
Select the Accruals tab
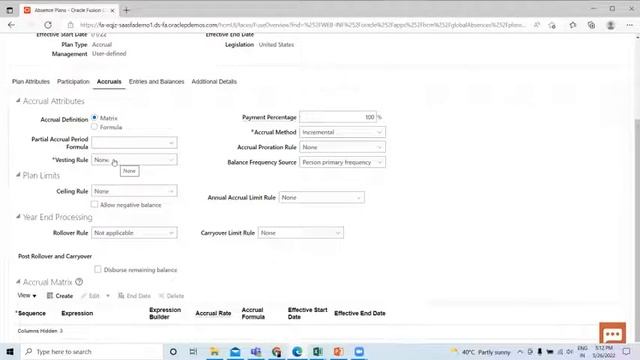(109, 82)
